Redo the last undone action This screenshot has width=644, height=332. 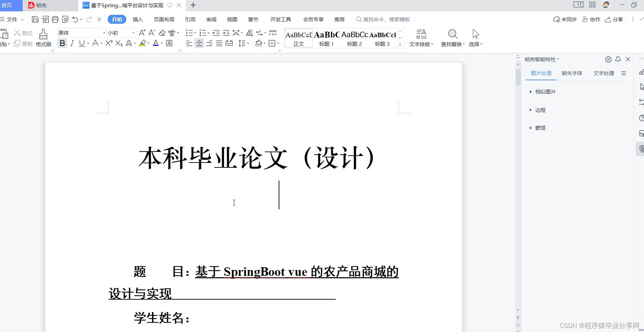pyautogui.click(x=89, y=19)
